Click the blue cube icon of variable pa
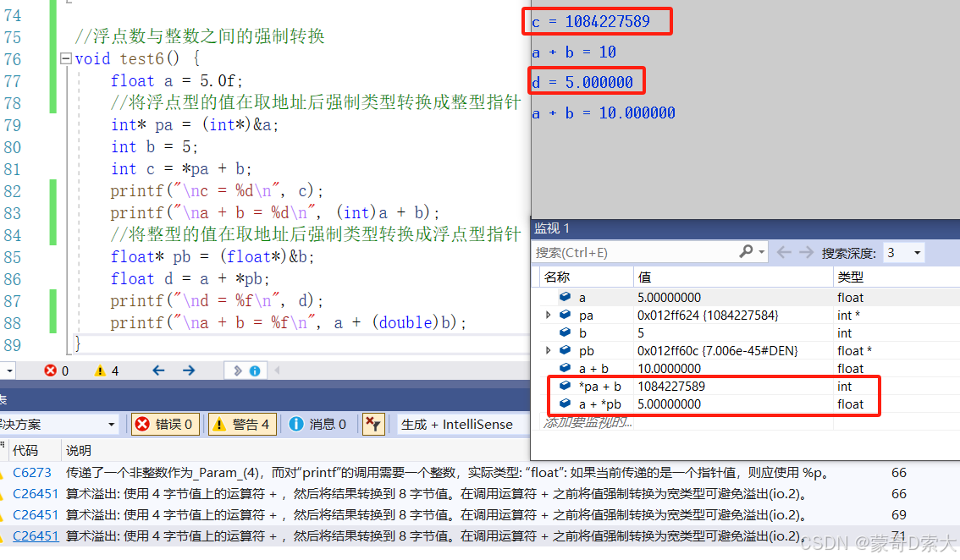Screen dimensions: 960x560 (566, 315)
